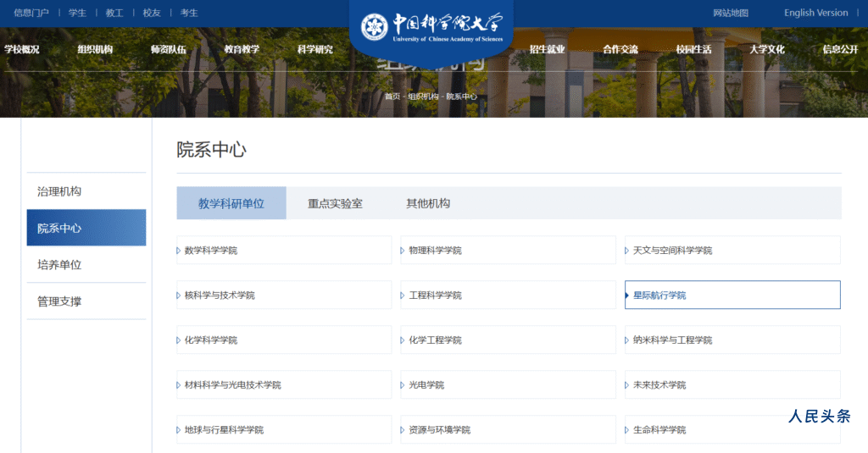Open the 材料科学与光电技术学院 link
Screen dimensions: 868x453
point(284,384)
